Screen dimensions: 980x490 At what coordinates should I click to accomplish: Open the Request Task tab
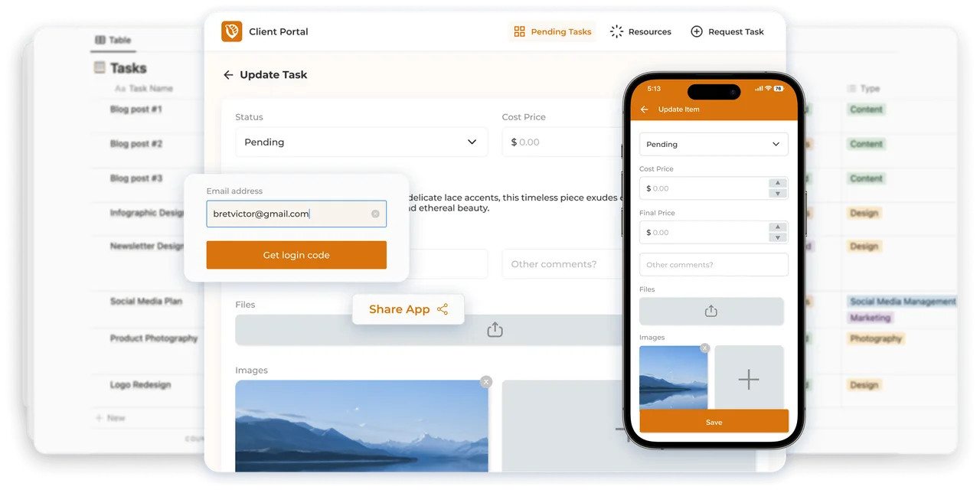tap(727, 31)
